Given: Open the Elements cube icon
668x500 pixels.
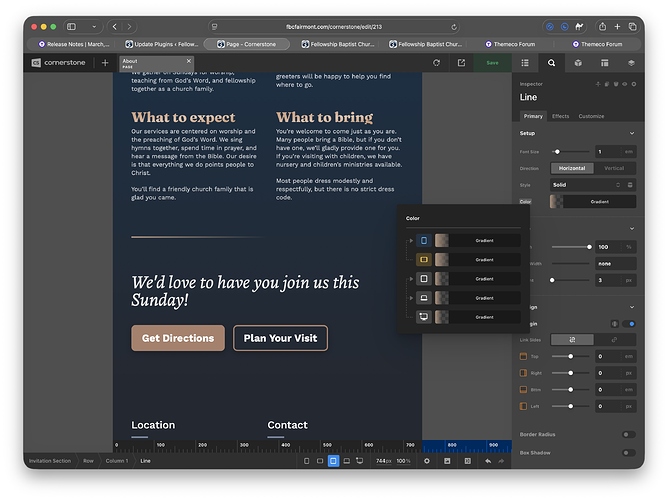Looking at the screenshot, I should 578,63.
